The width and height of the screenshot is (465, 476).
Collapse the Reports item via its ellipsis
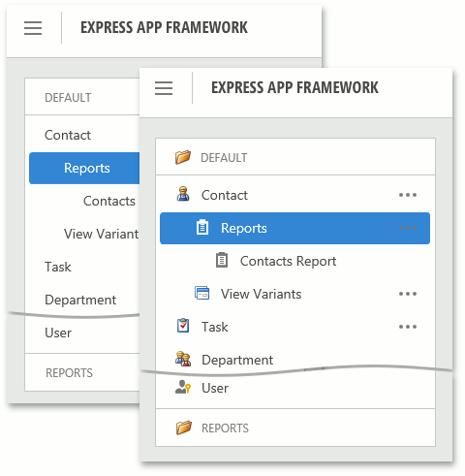point(408,228)
